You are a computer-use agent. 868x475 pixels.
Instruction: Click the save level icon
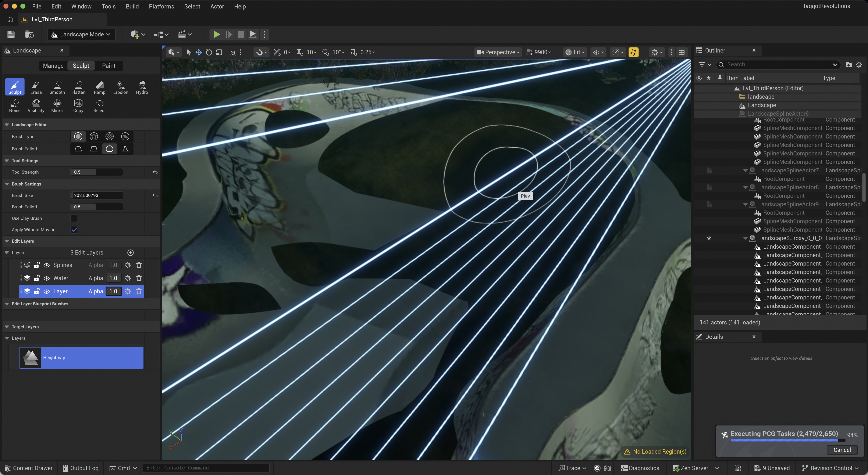pyautogui.click(x=11, y=34)
